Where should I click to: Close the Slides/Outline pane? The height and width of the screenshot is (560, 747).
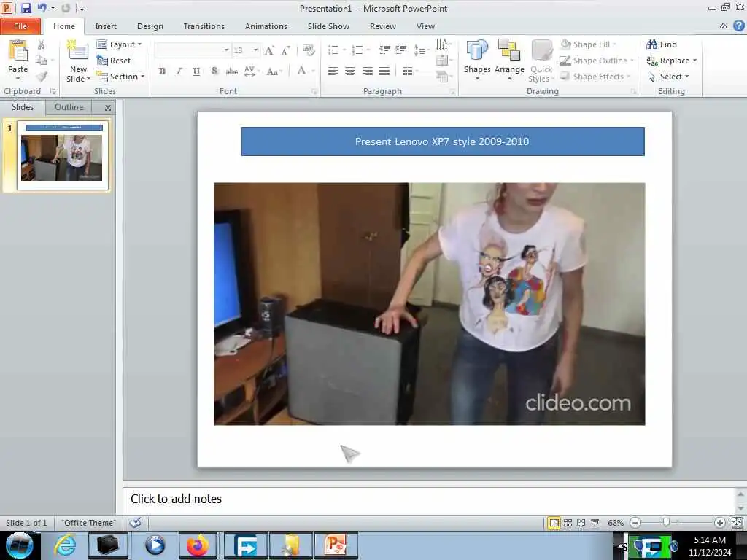108,108
